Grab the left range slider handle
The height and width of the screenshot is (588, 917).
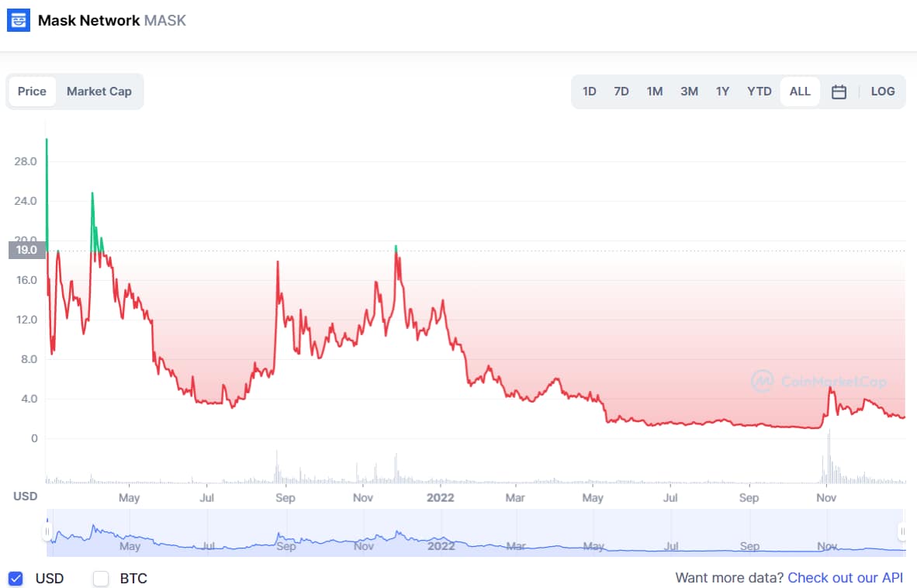pyautogui.click(x=47, y=531)
